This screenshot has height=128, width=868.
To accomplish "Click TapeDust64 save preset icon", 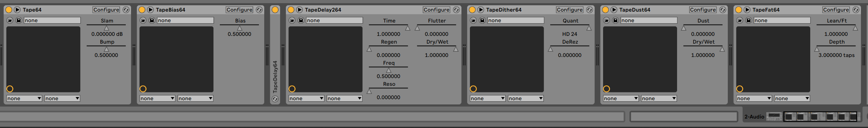I will point(615,20).
